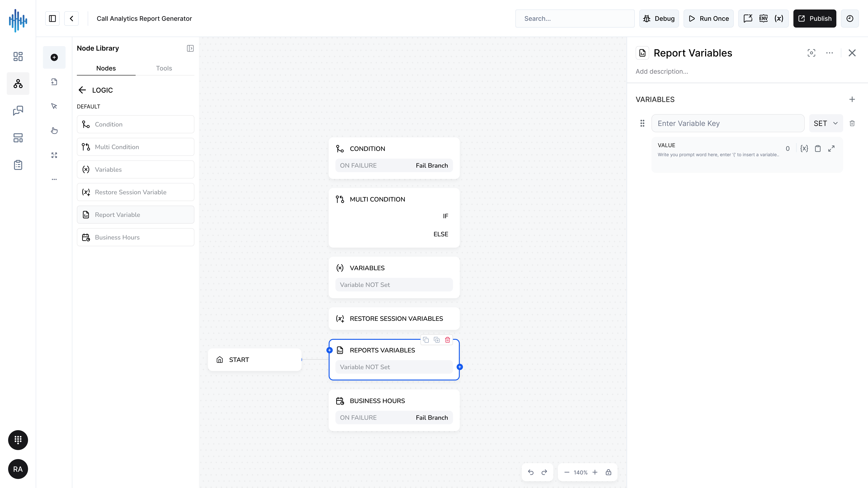Close the Report Variables panel
868x488 pixels.
(x=852, y=53)
